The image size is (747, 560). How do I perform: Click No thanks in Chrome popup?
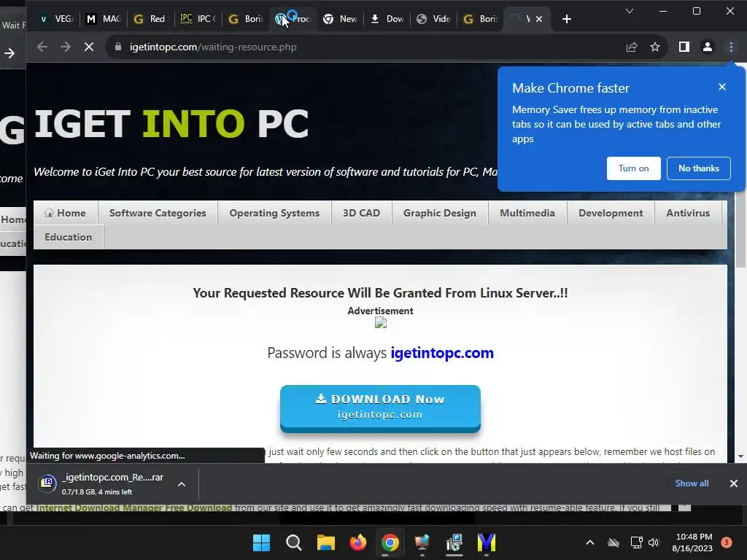coord(698,168)
